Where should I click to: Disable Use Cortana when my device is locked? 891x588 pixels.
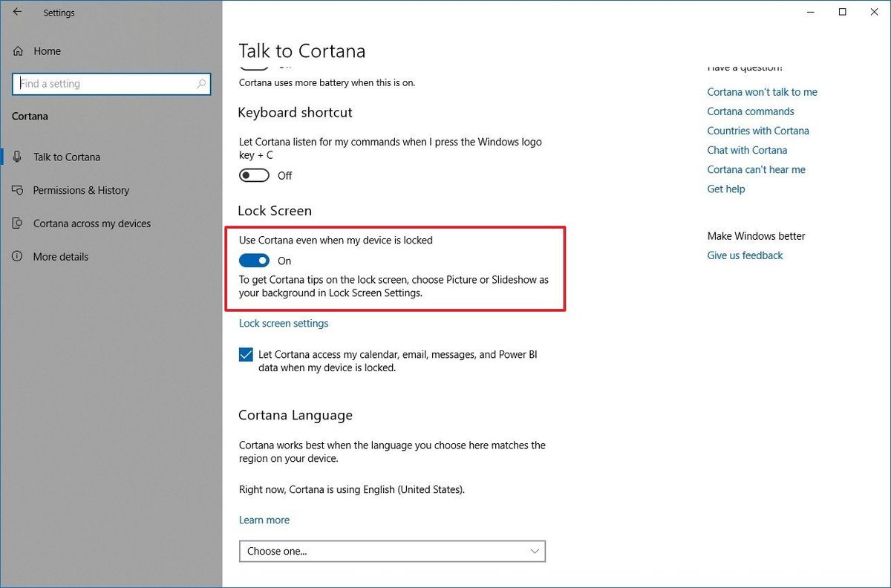click(x=254, y=261)
